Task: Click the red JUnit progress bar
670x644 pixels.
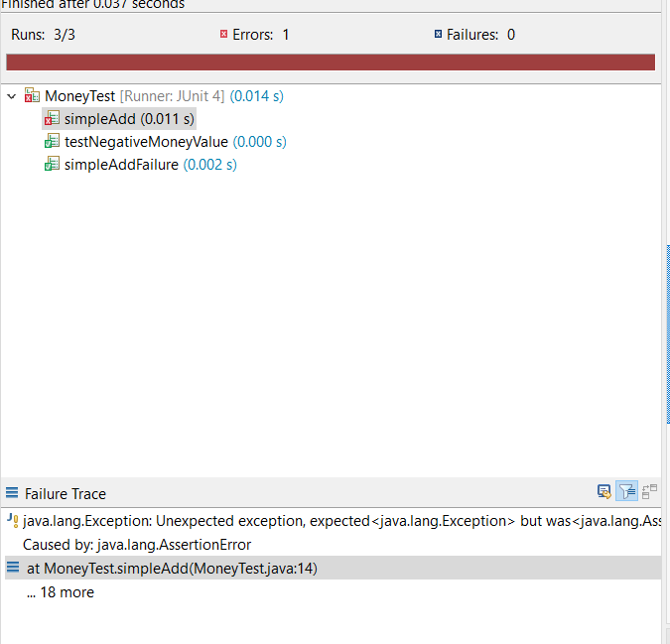Action: [331, 62]
